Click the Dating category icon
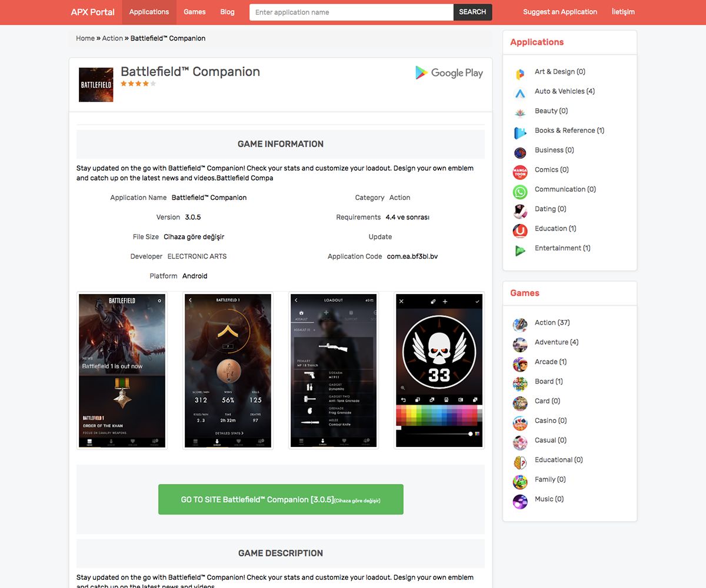 [520, 211]
